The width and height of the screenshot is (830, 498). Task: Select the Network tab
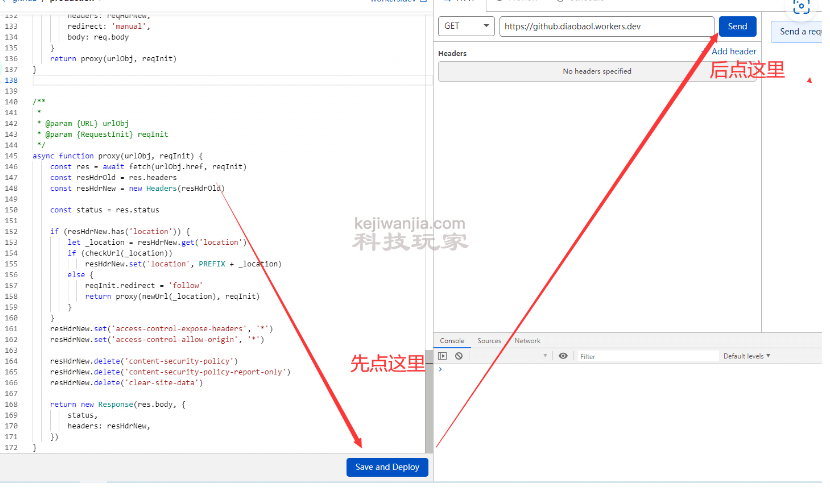527,341
